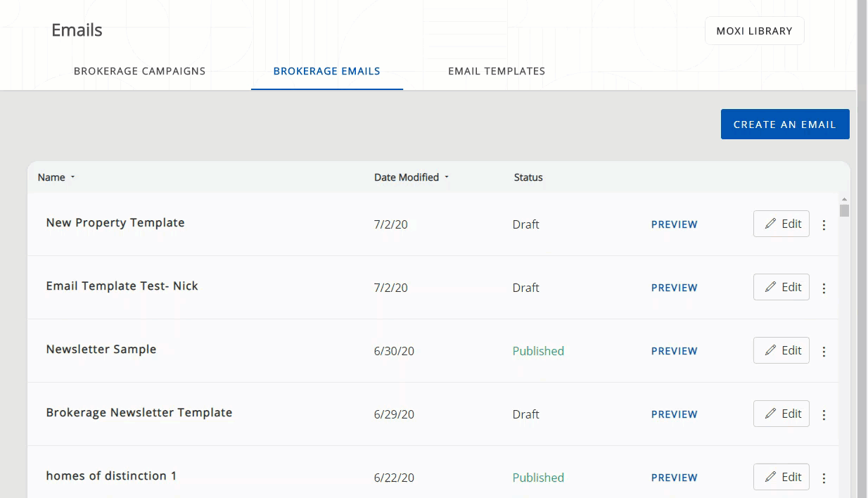This screenshot has width=868, height=498.
Task: Switch to the Brokerage Campaigns tab
Action: pyautogui.click(x=139, y=71)
